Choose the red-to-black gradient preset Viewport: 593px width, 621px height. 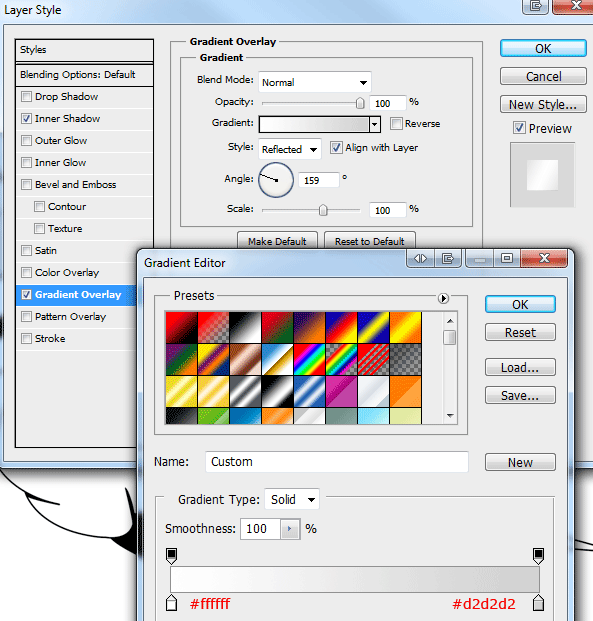[181, 328]
